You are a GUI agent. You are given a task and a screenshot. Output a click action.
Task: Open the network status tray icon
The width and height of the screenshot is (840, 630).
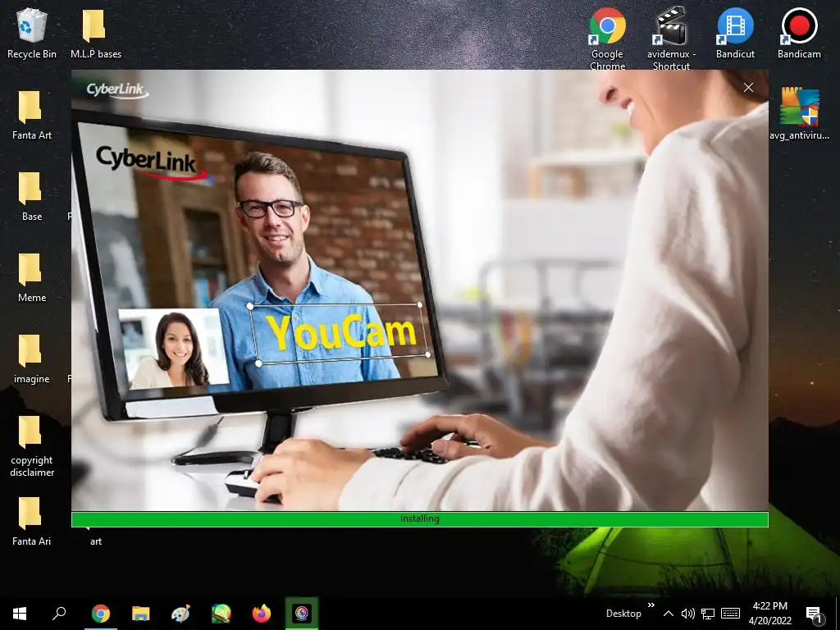point(708,614)
